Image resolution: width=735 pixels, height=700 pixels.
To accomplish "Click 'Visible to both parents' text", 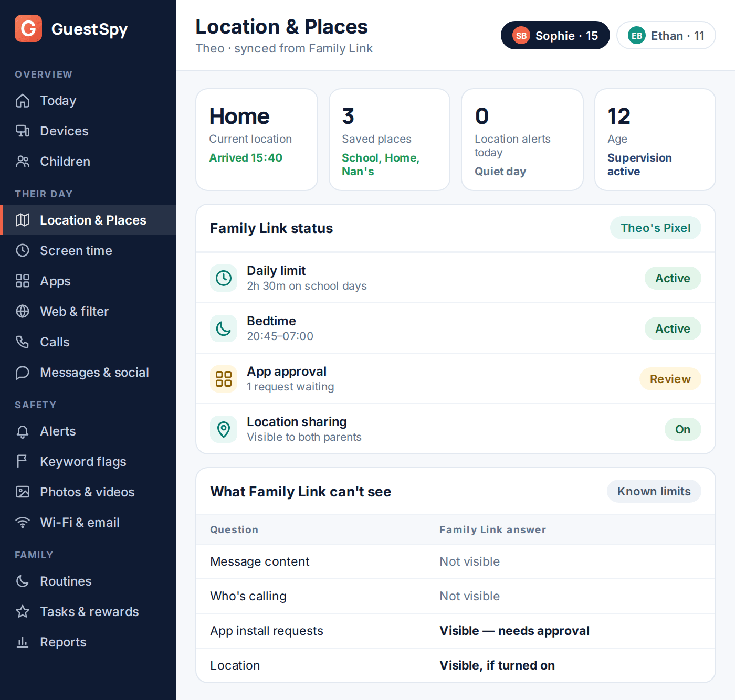I will pos(304,437).
